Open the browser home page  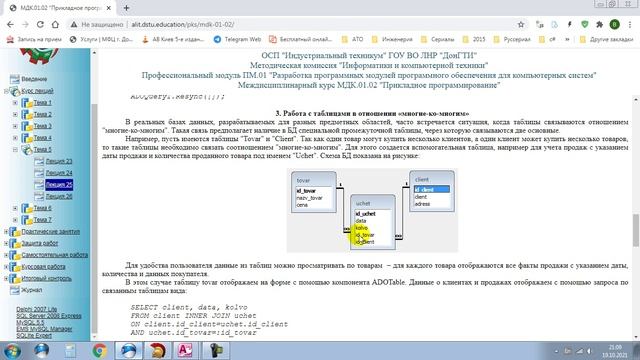[x=55, y=24]
